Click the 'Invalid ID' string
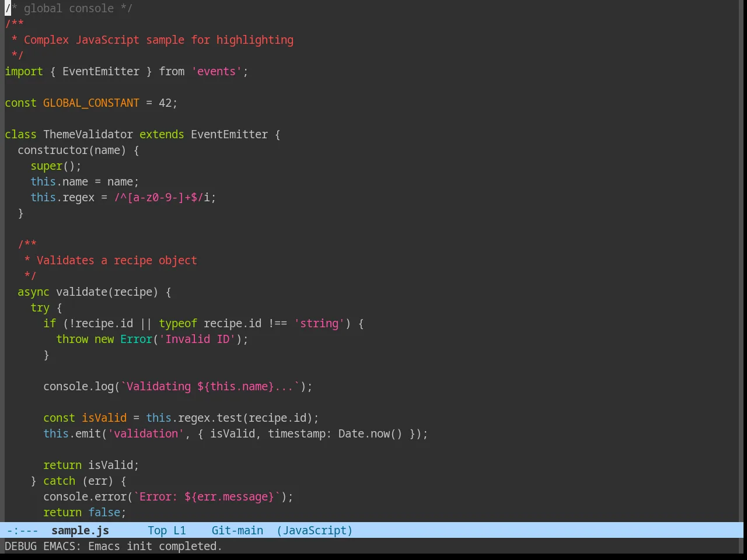This screenshot has height=560, width=747. coord(197,339)
